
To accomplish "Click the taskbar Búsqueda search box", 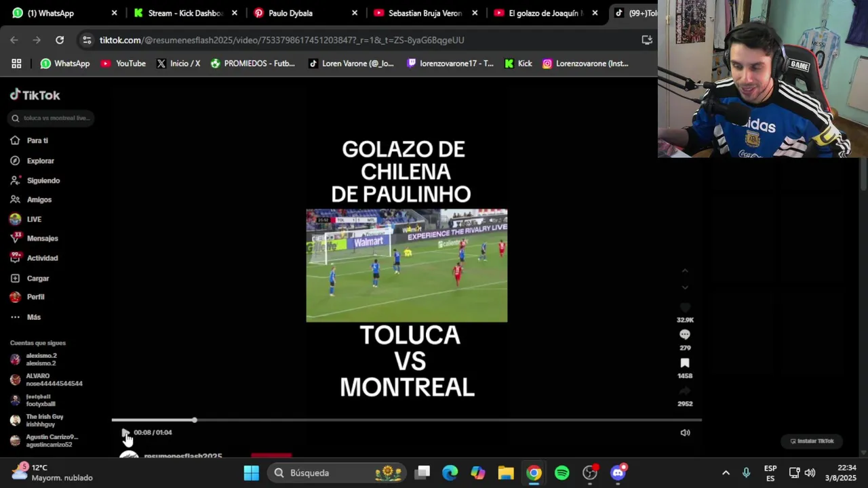I will point(337,473).
